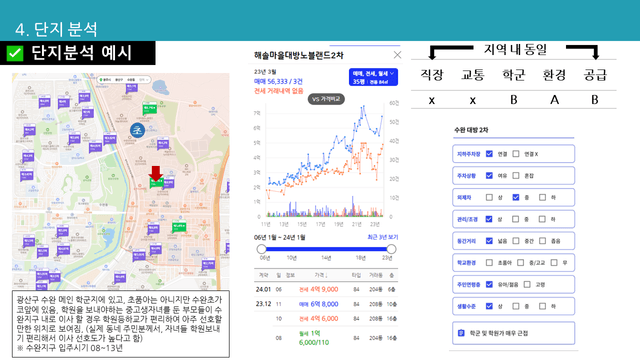Viewport: 640px width, 360px height.
Task: Close the 해솔마을대방노블랜드2차 detail panel
Action: (397, 55)
